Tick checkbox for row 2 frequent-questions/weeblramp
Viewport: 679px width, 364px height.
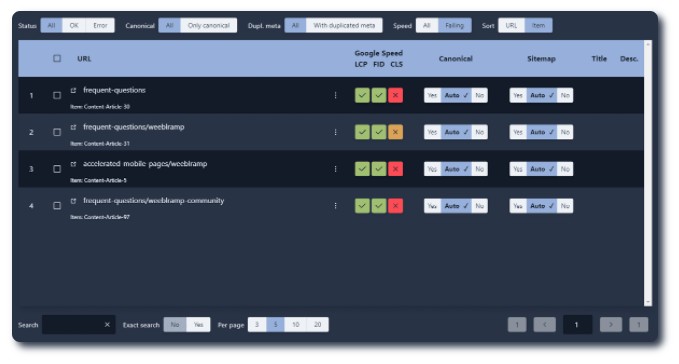coord(57,132)
